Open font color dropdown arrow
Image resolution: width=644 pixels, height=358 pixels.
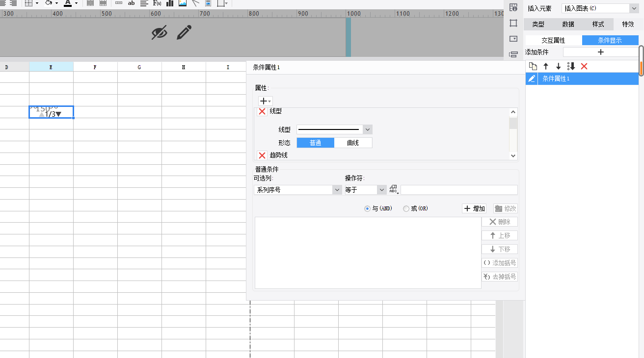pos(76,3)
